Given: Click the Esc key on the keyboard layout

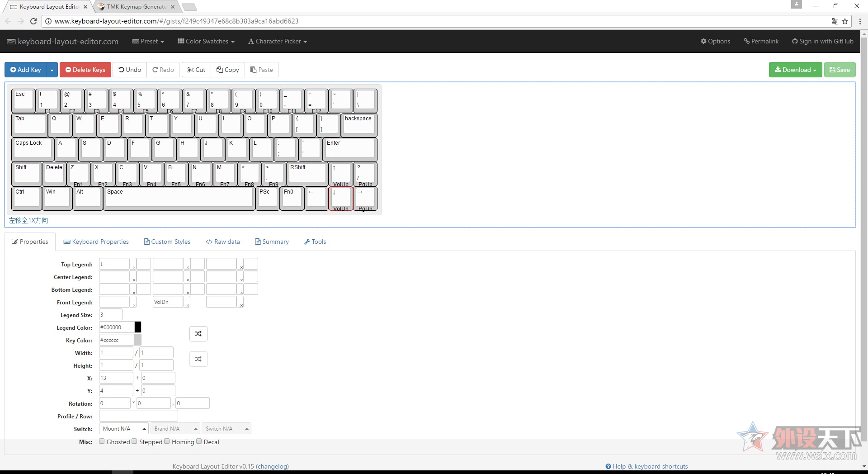Looking at the screenshot, I should (x=24, y=100).
